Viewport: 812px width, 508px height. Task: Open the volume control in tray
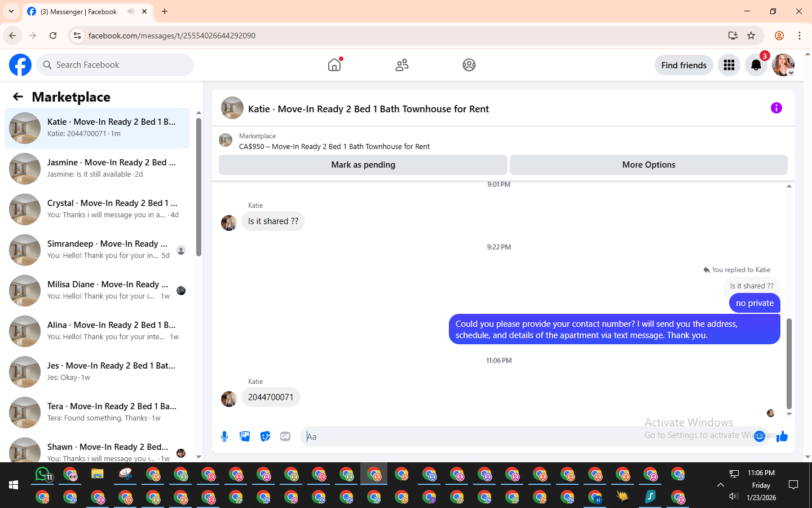734,497
